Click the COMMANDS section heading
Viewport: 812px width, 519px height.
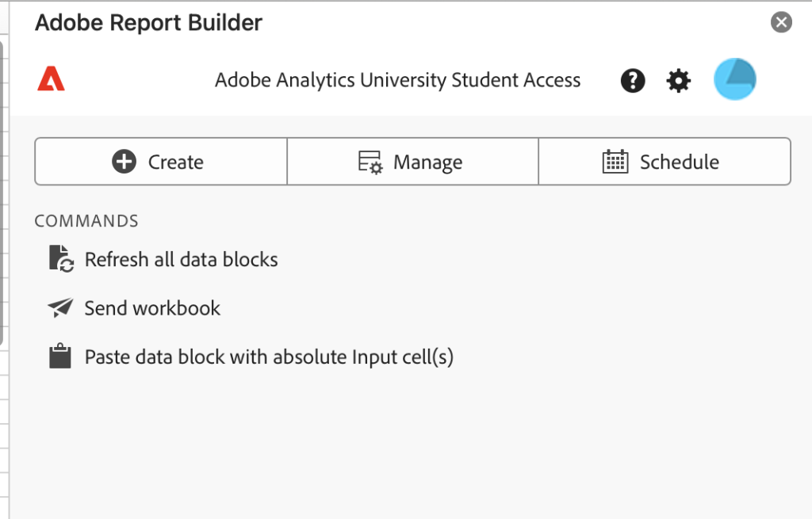[x=86, y=220]
